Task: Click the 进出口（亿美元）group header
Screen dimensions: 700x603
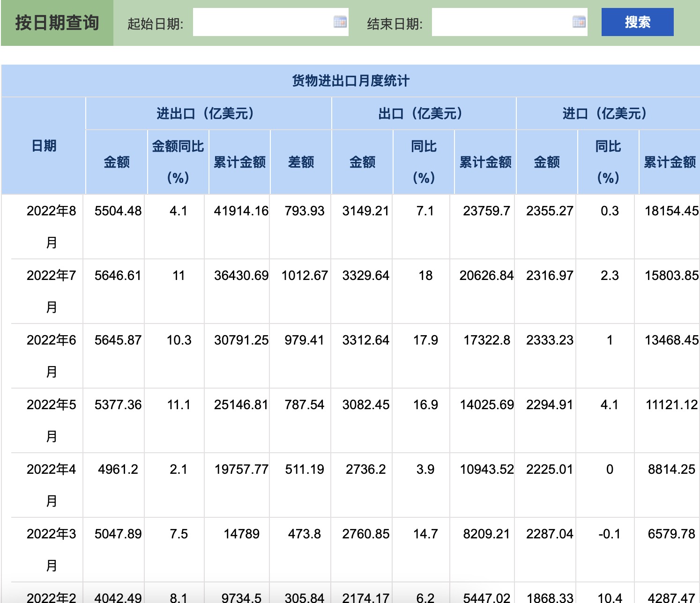Action: point(208,113)
